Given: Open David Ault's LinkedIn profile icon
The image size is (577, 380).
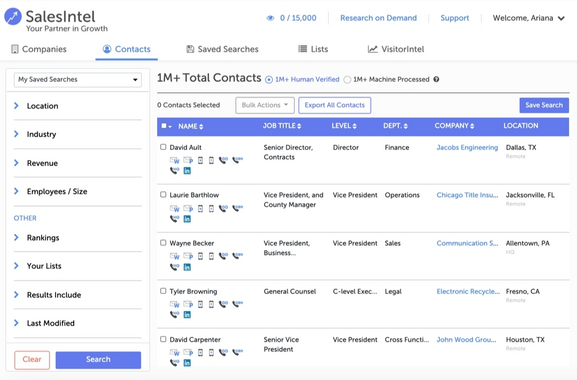Looking at the screenshot, I should tap(187, 171).
